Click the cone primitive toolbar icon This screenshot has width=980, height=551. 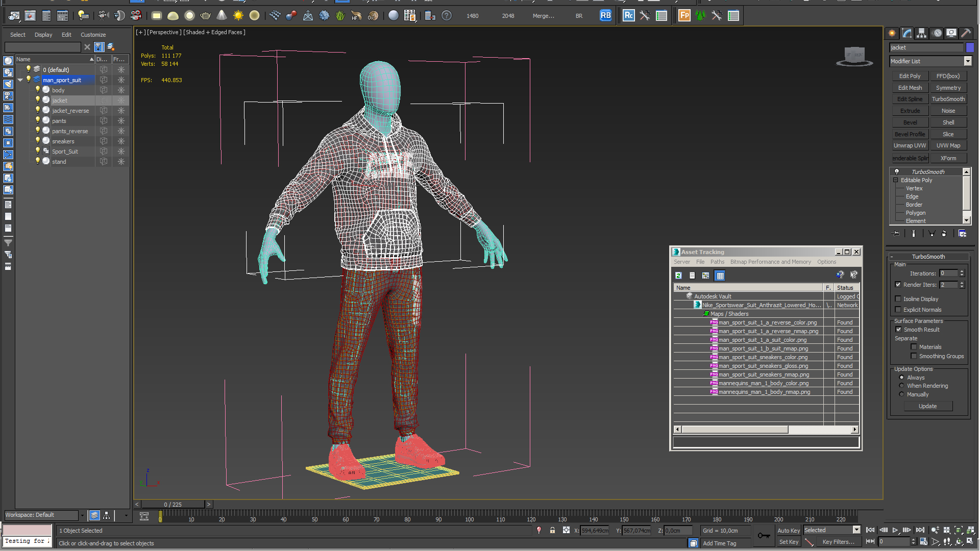coord(222,16)
